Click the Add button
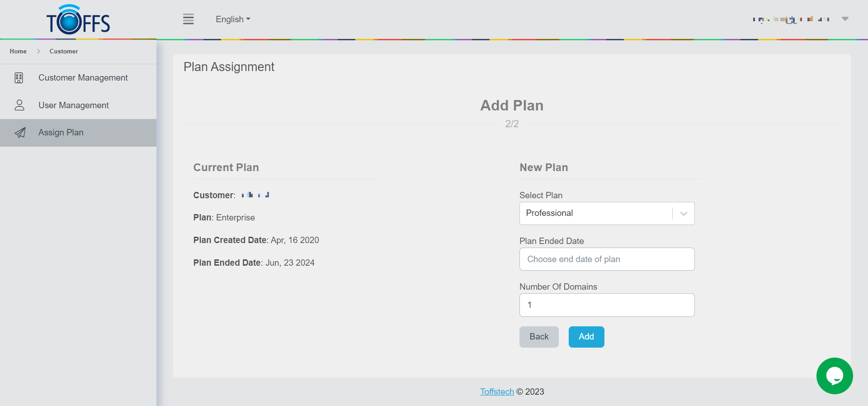This screenshot has height=406, width=868. pyautogui.click(x=586, y=337)
